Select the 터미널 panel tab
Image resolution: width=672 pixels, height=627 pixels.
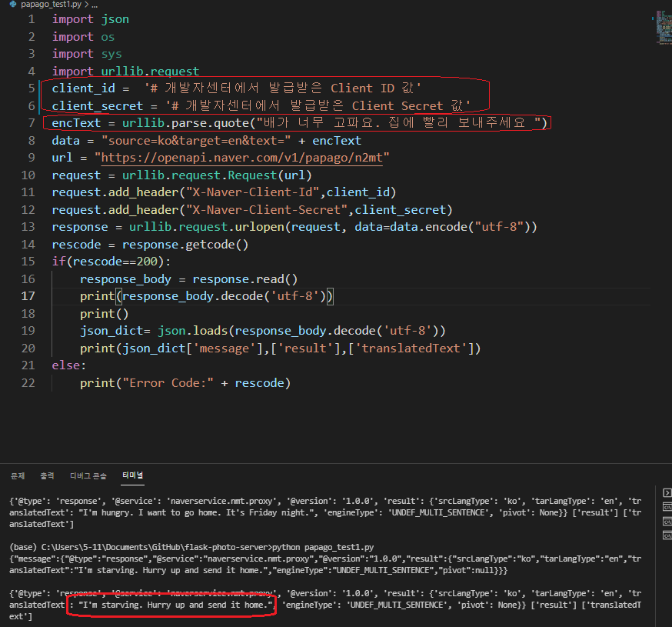(132, 475)
